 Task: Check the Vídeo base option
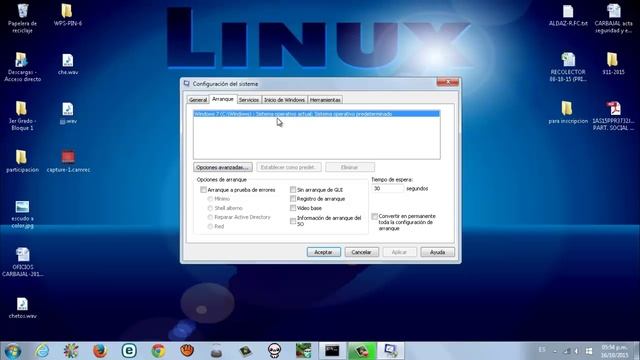[x=293, y=208]
